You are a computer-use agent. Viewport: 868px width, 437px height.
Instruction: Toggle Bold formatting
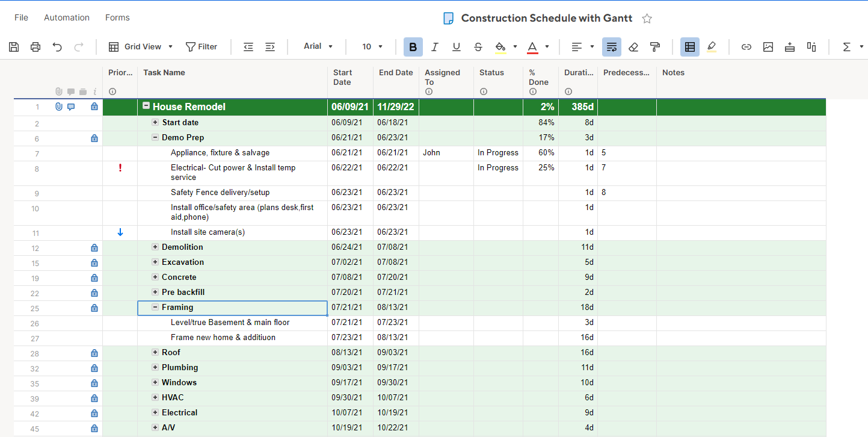click(x=413, y=47)
